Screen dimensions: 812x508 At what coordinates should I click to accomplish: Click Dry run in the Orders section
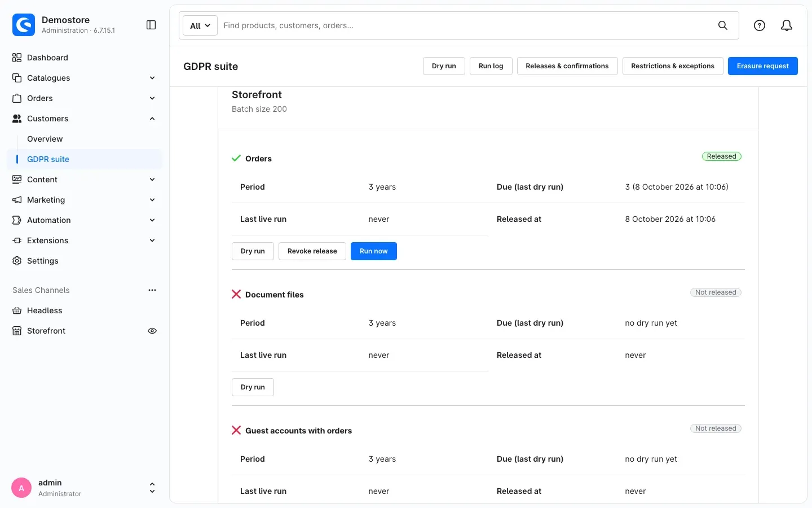pos(253,251)
